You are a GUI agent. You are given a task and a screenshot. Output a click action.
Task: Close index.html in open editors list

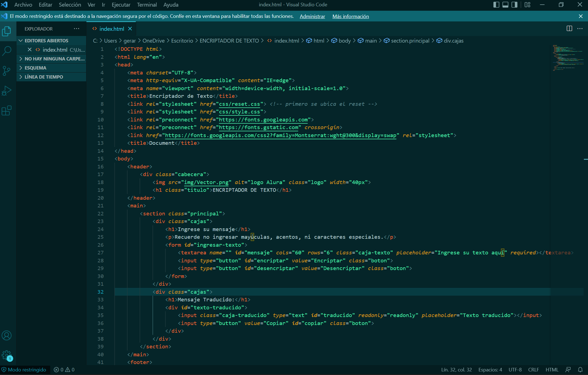30,49
